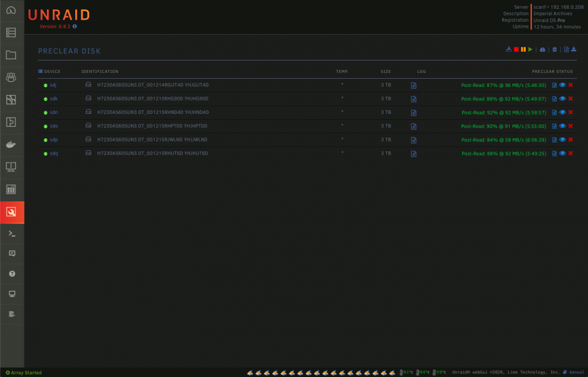This screenshot has height=377, width=588.
Task: Click the Identification column header
Action: coord(100,72)
